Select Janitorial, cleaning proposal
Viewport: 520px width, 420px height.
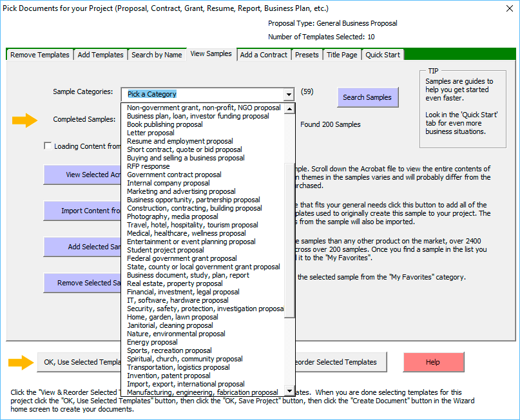[203, 325]
